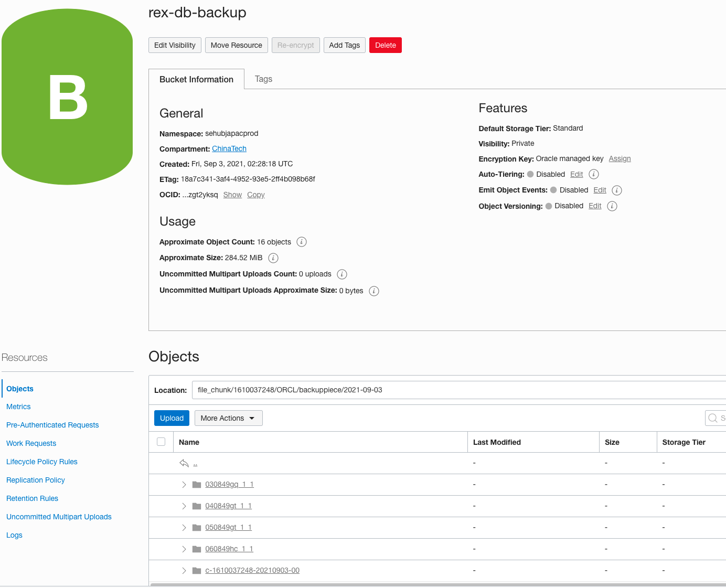
Task: Open the ChinaTech compartment link
Action: pyautogui.click(x=229, y=148)
